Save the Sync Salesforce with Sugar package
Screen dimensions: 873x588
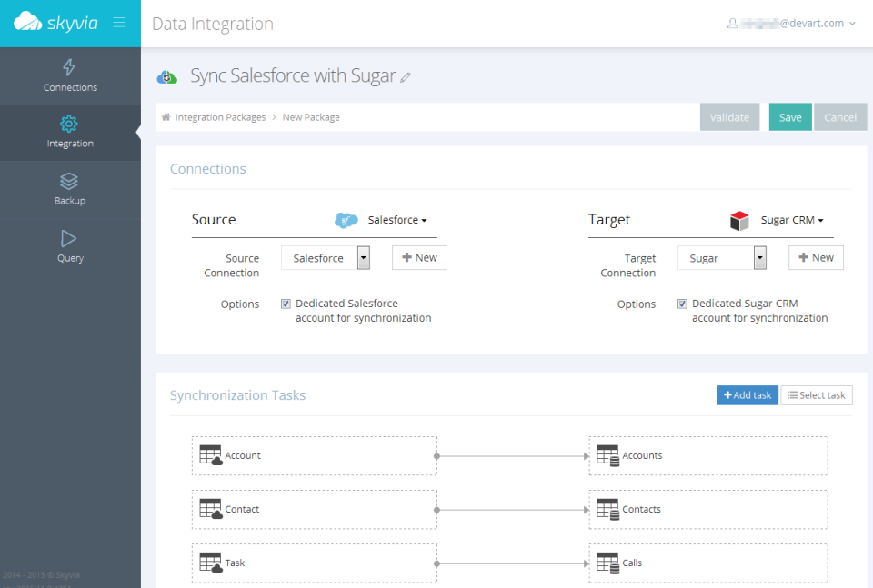pyautogui.click(x=789, y=116)
